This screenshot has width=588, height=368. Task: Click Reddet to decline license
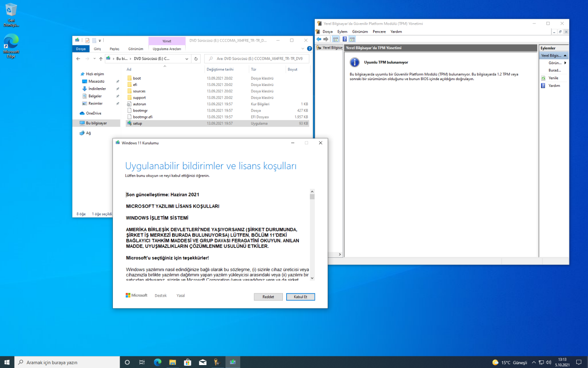tap(268, 297)
